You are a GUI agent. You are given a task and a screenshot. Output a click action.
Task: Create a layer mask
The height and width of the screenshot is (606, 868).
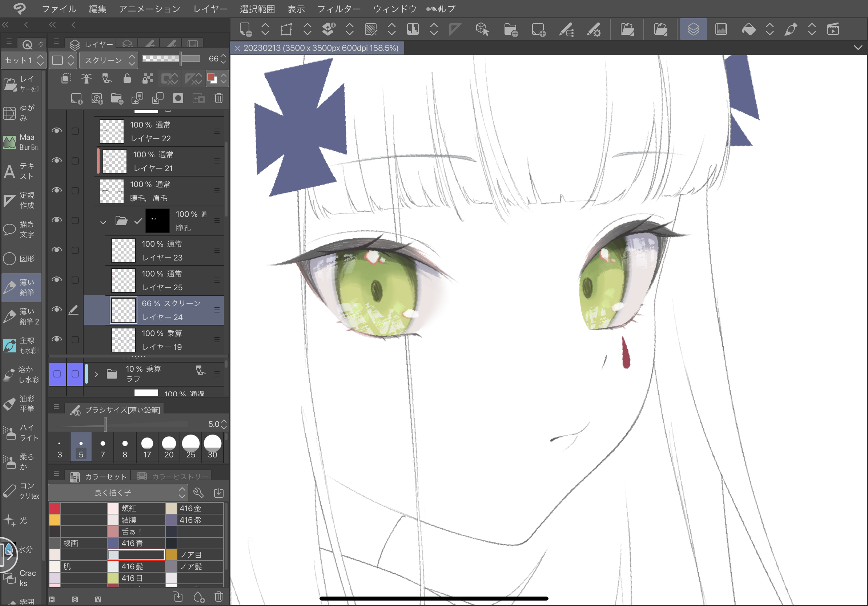point(178,98)
